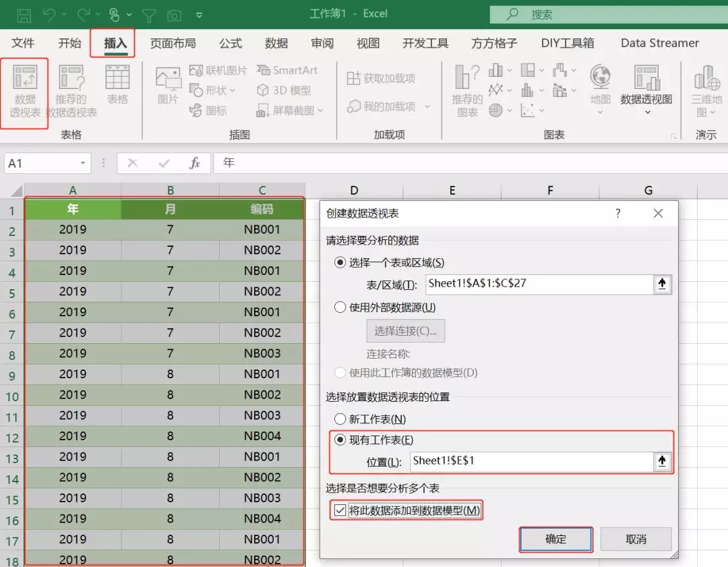The image size is (728, 567).
Task: Switch to the 开发工具 ribbon tab
Action: 424,42
